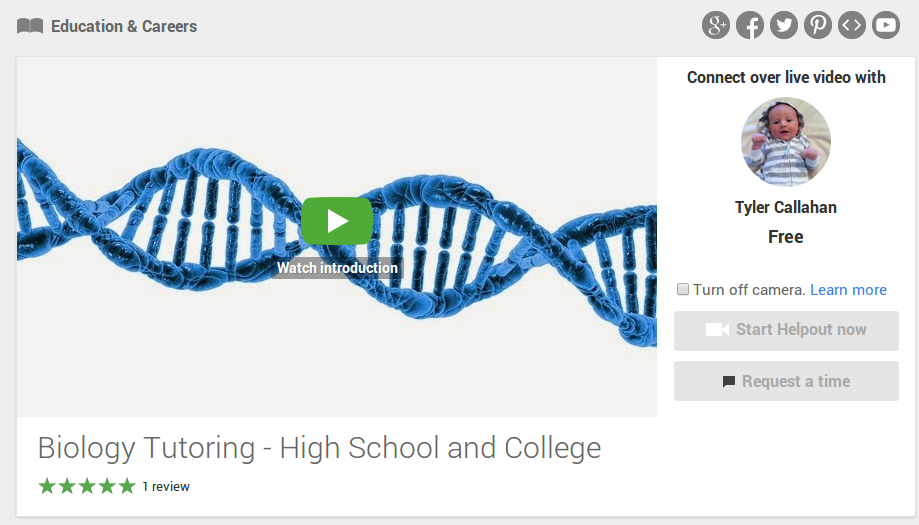This screenshot has height=525, width=919.
Task: Open the embed code icon
Action: pos(852,25)
